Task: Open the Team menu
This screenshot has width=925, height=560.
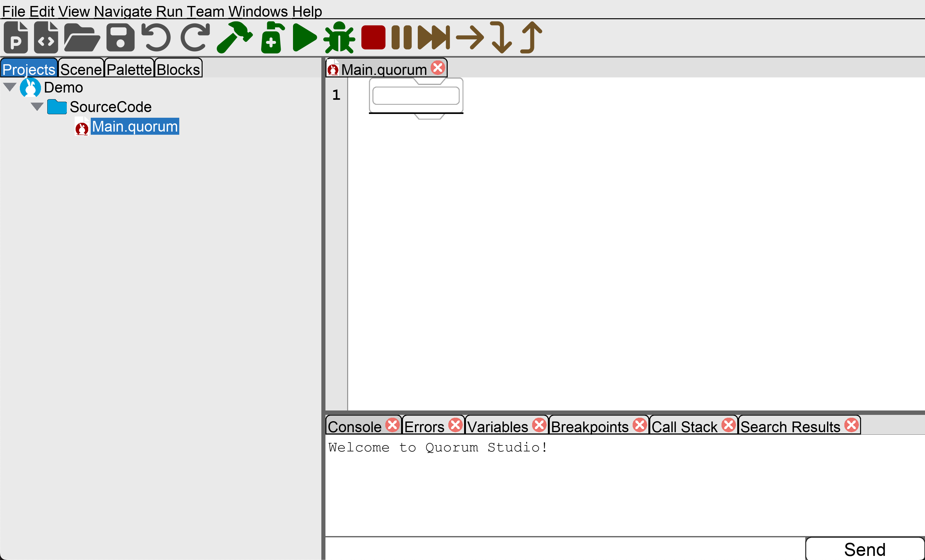Action: point(205,11)
